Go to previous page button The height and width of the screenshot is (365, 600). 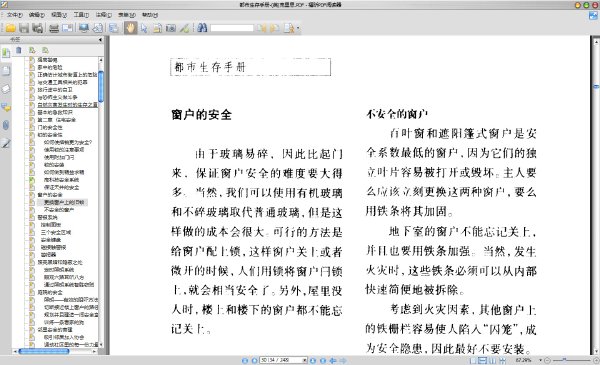(254, 360)
